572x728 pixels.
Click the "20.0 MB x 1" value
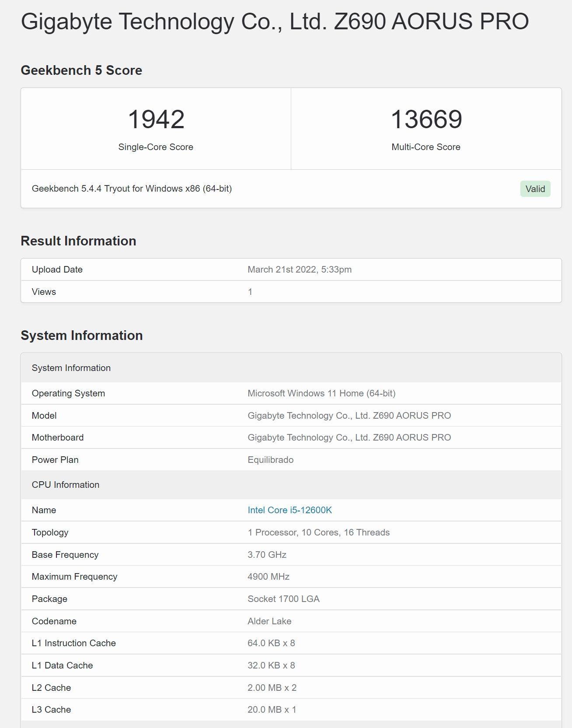[272, 710]
